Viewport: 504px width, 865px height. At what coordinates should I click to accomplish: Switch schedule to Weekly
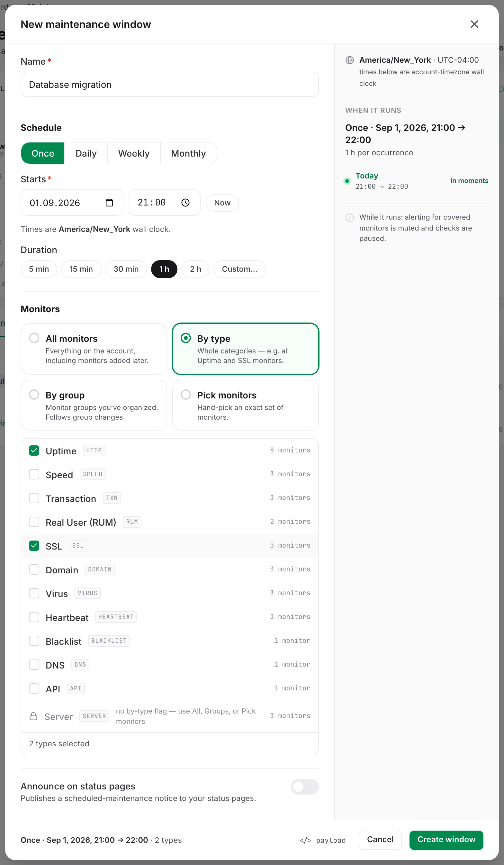pyautogui.click(x=134, y=153)
